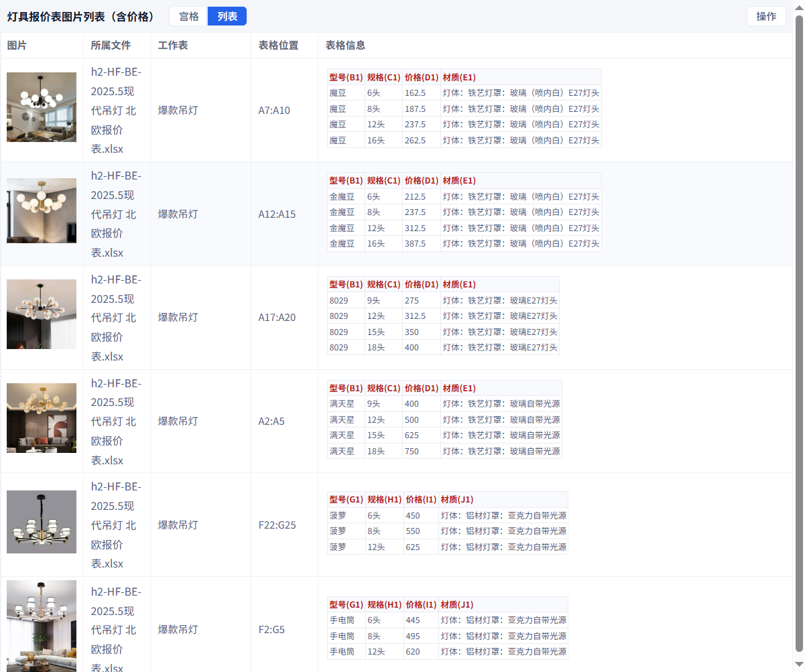Open the 魔豆 chandelier thumbnail
Screen dimensions: 805x672
42,107
